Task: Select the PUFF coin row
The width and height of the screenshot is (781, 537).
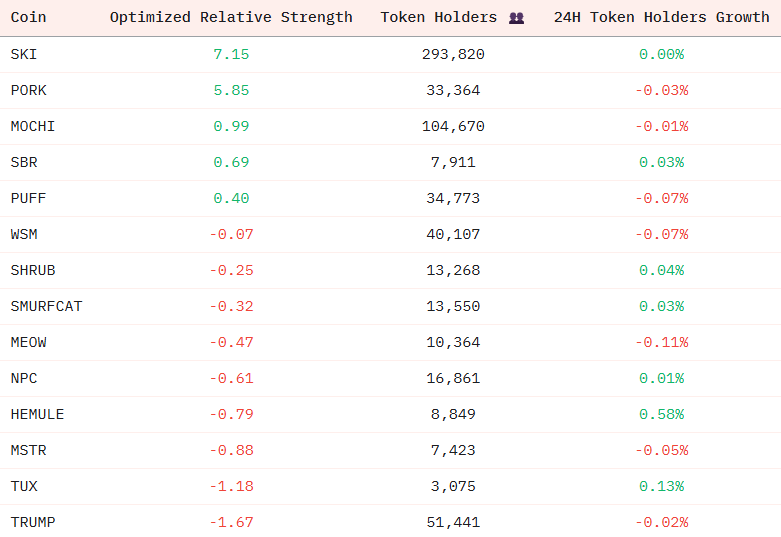Action: coord(28,198)
